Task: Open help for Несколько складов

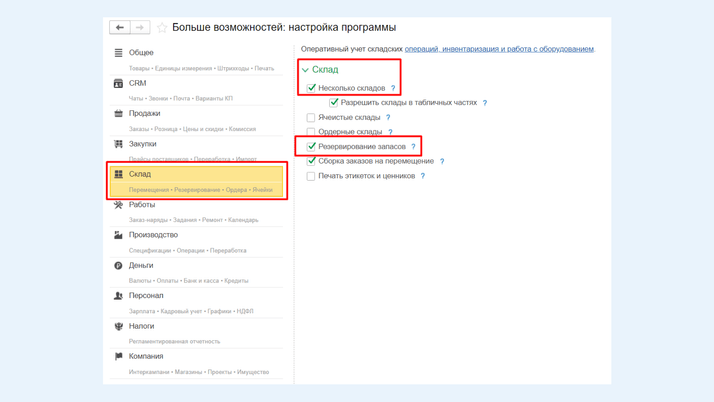Action: point(393,88)
